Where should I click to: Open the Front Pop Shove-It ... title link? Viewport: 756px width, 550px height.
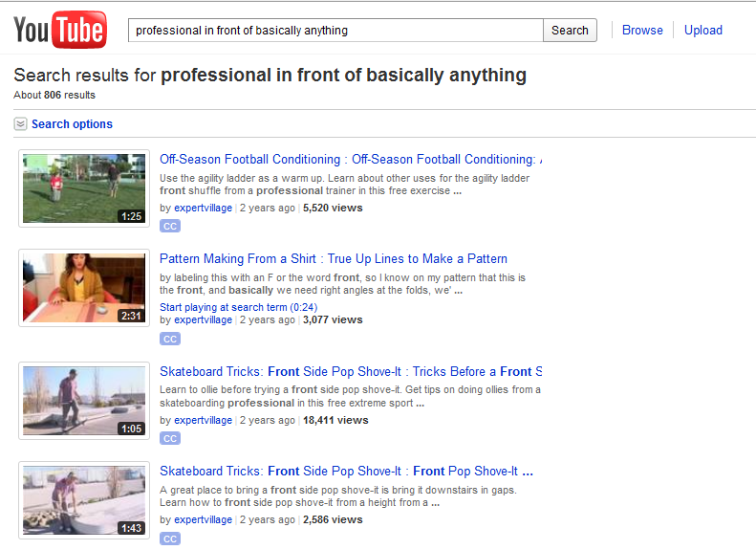[346, 471]
